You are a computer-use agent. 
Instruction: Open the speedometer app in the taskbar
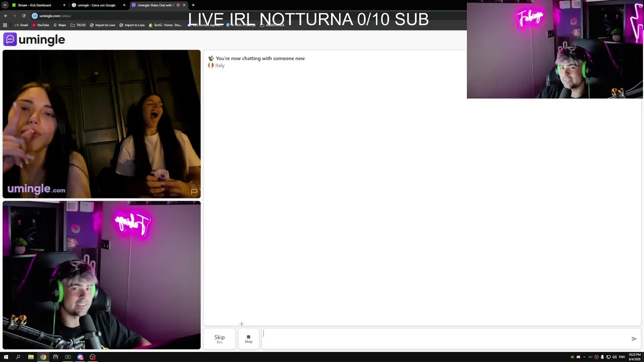pyautogui.click(x=55, y=357)
